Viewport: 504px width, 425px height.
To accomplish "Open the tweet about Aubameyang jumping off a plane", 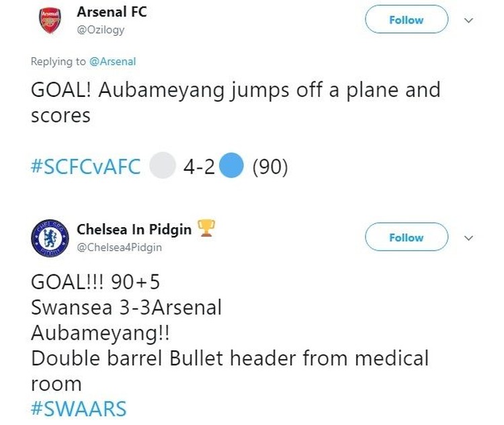I will coord(235,102).
